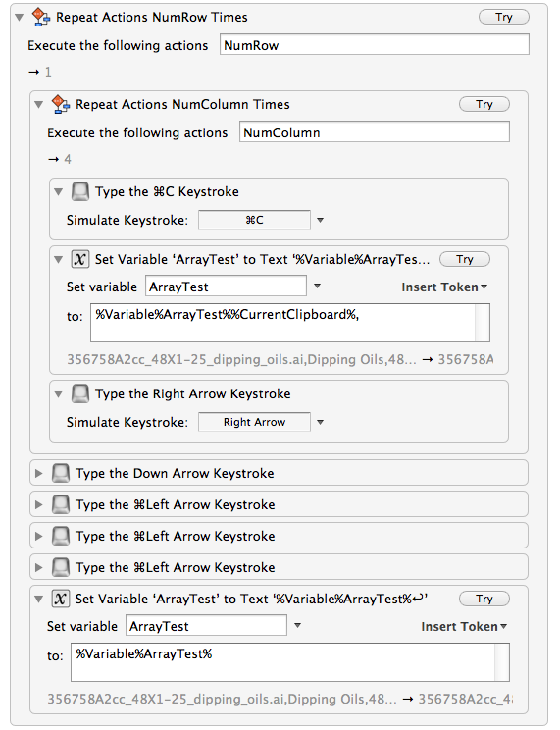The image size is (560, 730).
Task: Open the dropdown next to Right Arrow keystroke field
Action: click(321, 422)
